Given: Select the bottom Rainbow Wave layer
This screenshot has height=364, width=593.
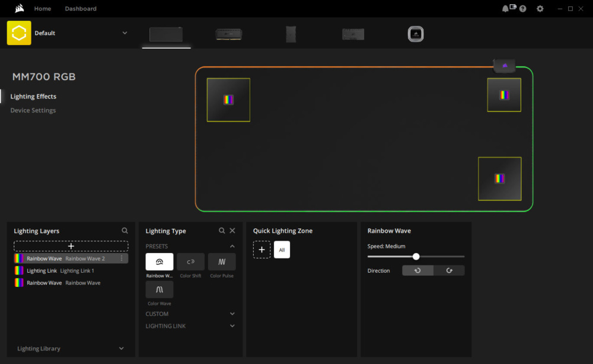Looking at the screenshot, I should pos(71,282).
